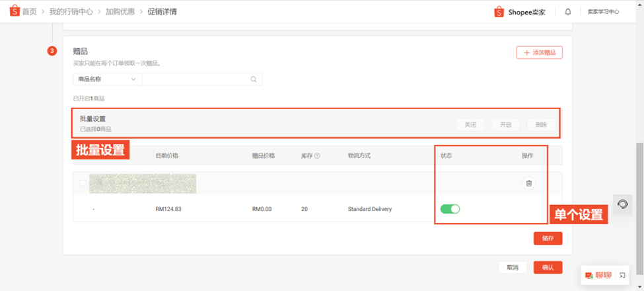Open the notification bell
Image resolution: width=644 pixels, height=291 pixels.
point(568,12)
